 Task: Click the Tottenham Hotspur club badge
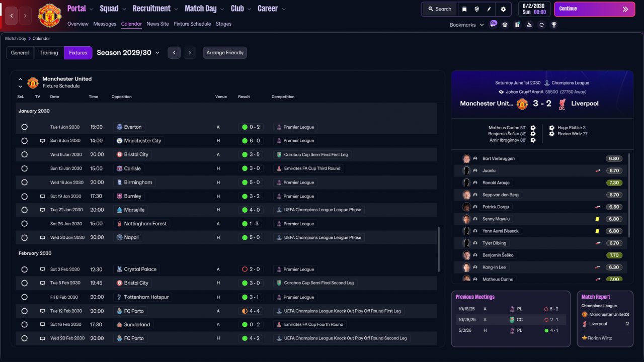(119, 297)
